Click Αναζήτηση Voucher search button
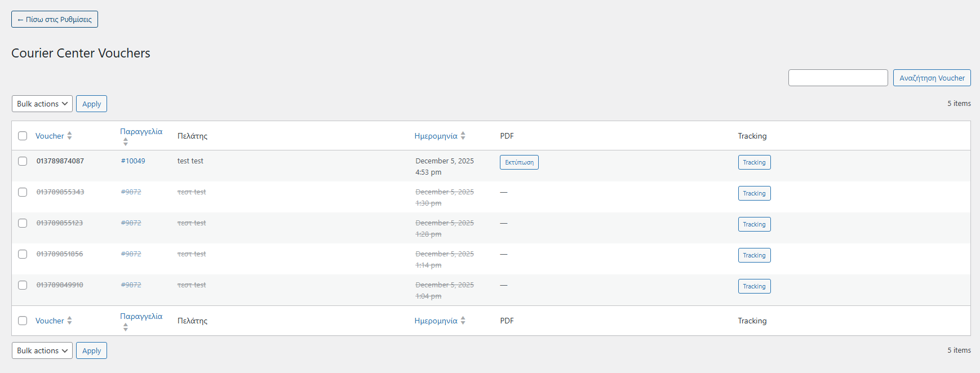The width and height of the screenshot is (980, 373). click(932, 78)
